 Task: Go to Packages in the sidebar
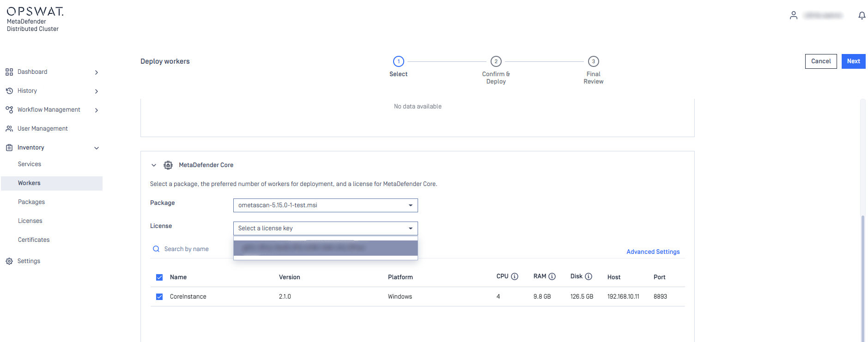31,202
